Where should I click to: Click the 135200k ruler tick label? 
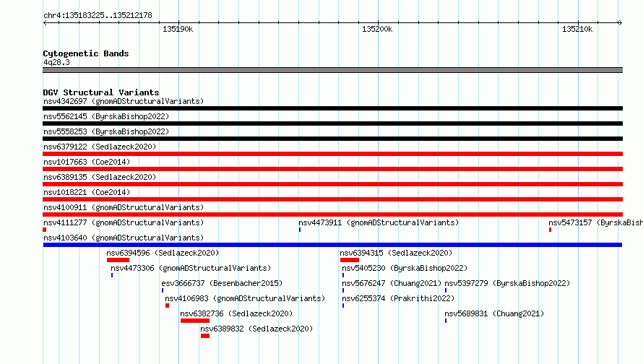377,29
